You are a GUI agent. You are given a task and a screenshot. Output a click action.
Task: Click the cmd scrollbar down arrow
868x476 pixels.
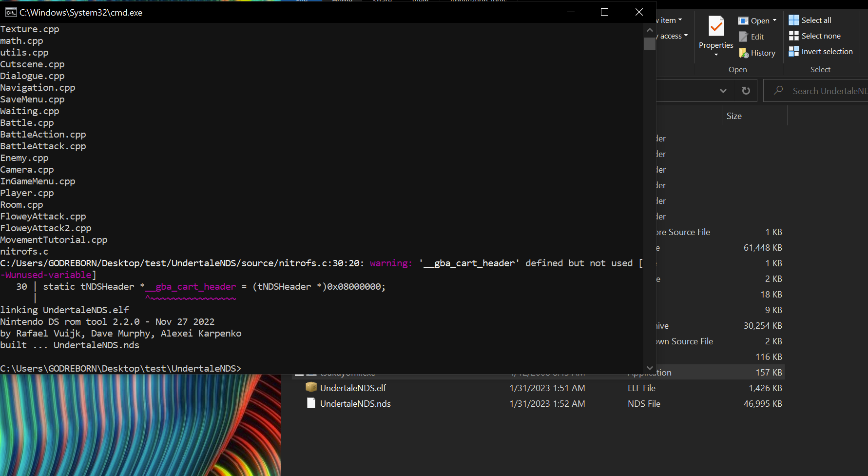[x=649, y=368]
